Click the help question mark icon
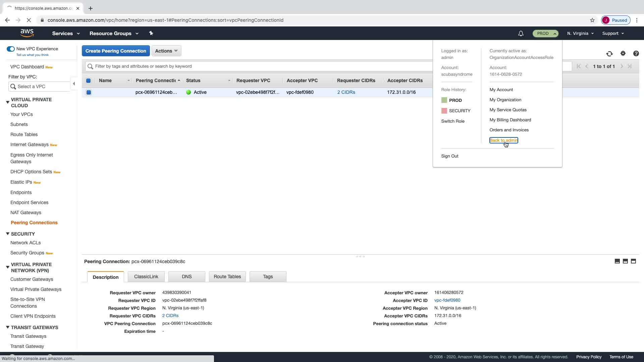This screenshot has width=644, height=362. (636, 54)
